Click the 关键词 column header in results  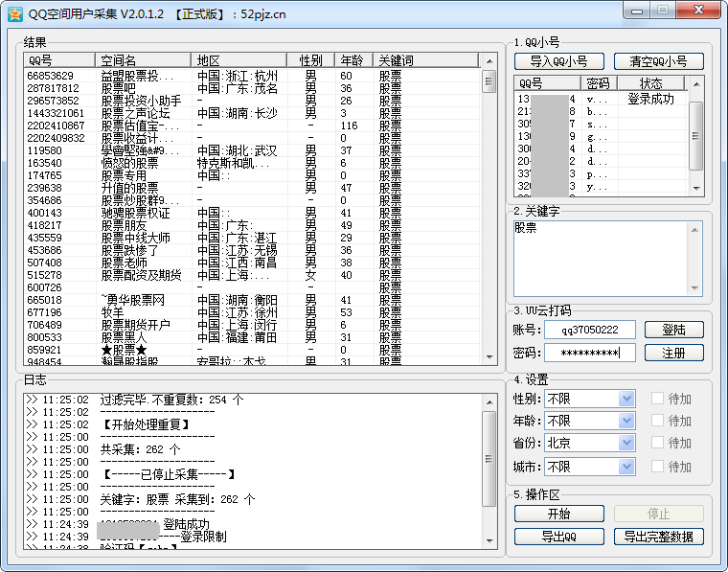click(x=426, y=60)
